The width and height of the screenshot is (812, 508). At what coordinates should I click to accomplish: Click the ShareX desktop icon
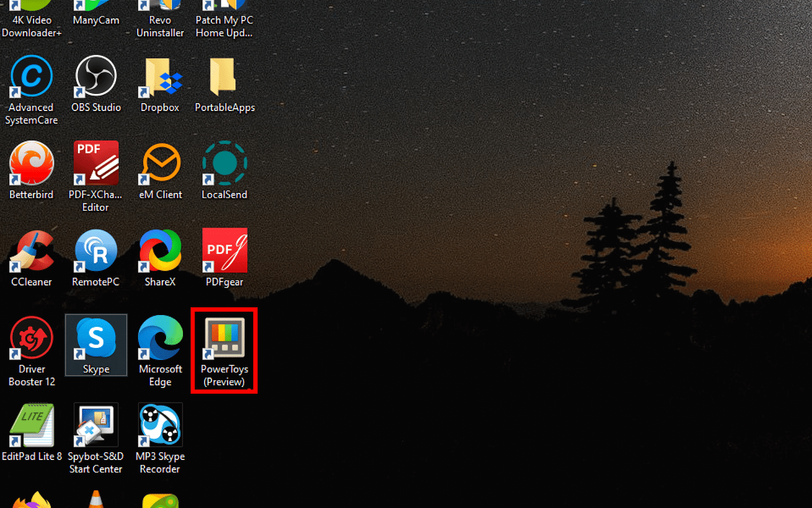coord(160,258)
